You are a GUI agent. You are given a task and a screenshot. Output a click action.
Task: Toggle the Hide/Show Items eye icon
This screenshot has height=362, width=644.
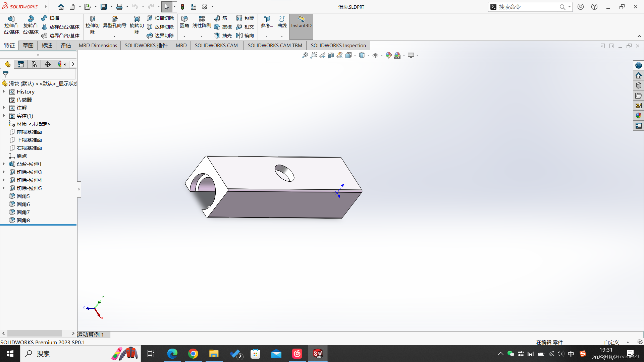[x=375, y=55]
